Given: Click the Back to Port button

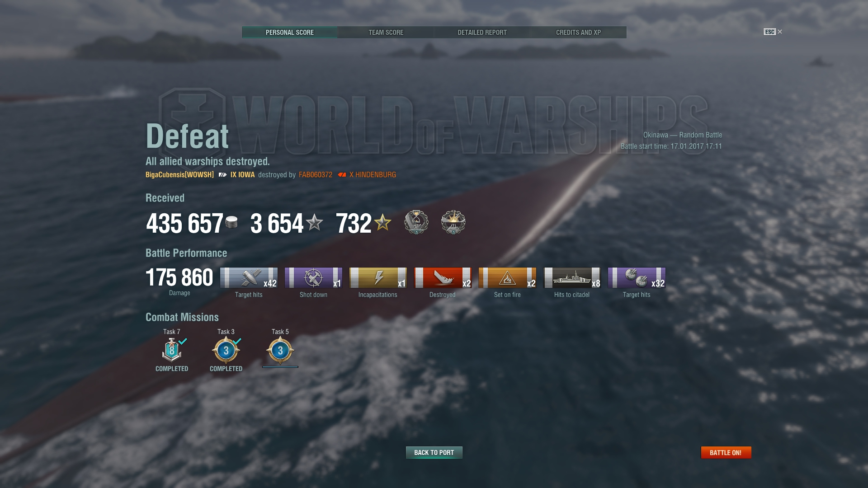Looking at the screenshot, I should (434, 452).
